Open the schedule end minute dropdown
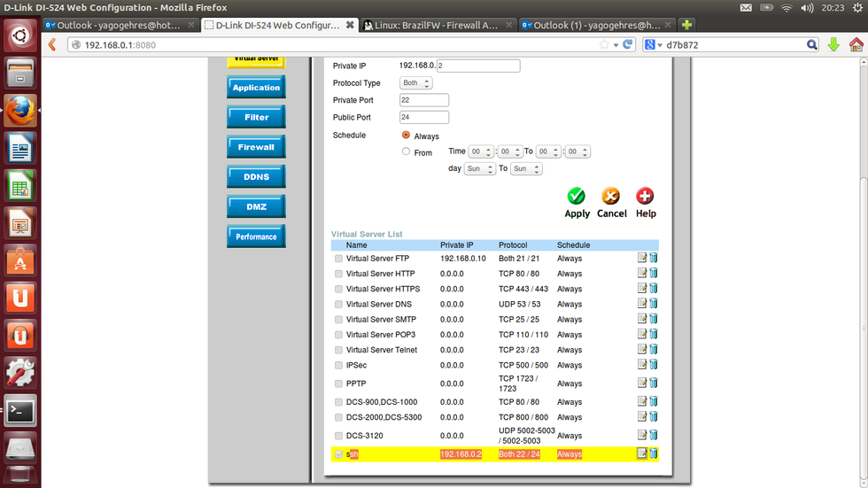This screenshot has width=868, height=488. point(577,151)
